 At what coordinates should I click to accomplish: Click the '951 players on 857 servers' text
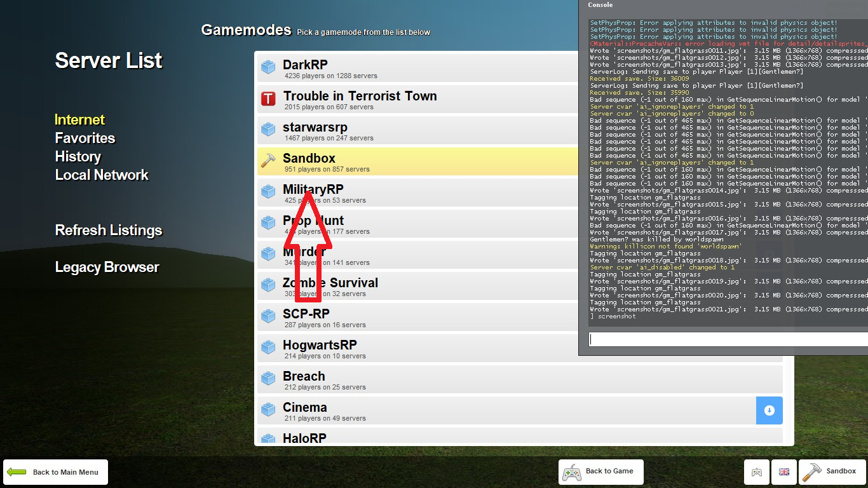[x=327, y=170]
